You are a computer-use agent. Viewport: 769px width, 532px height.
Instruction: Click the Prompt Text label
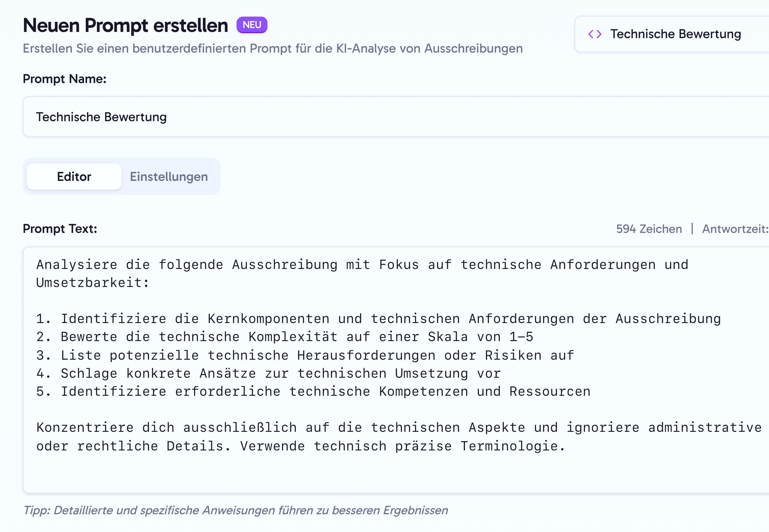point(60,229)
